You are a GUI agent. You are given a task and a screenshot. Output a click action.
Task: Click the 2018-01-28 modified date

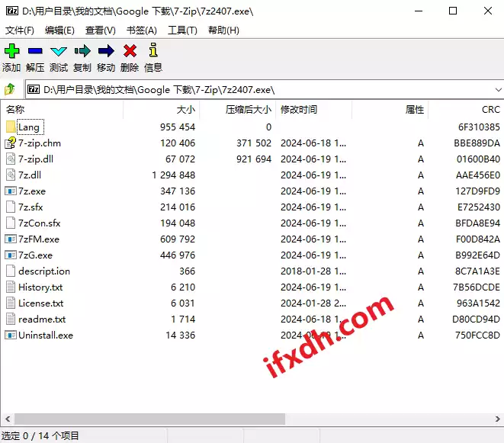(313, 271)
